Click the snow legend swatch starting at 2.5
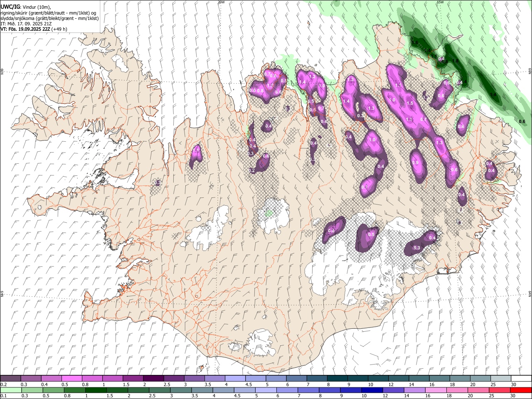532x399 pixels. [173, 379]
